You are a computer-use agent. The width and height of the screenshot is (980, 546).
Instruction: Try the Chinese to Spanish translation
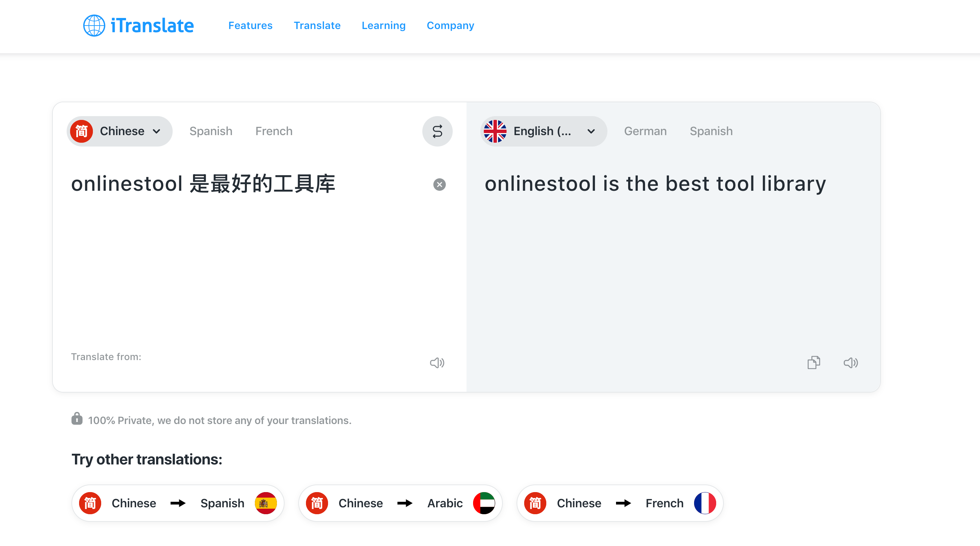tap(178, 503)
